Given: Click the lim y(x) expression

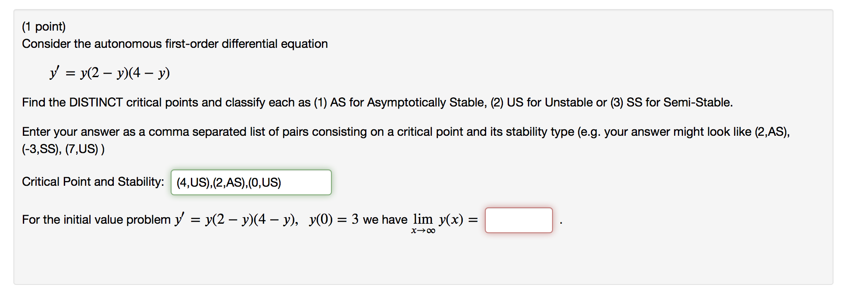Looking at the screenshot, I should point(440,220).
